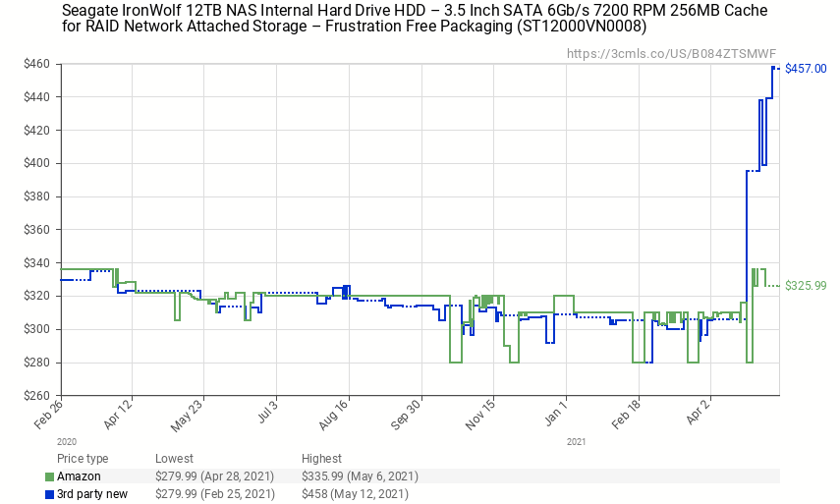This screenshot has width=840, height=504.
Task: Select 3rd party lowest price dated Feb 25, 2021
Action: tap(214, 494)
